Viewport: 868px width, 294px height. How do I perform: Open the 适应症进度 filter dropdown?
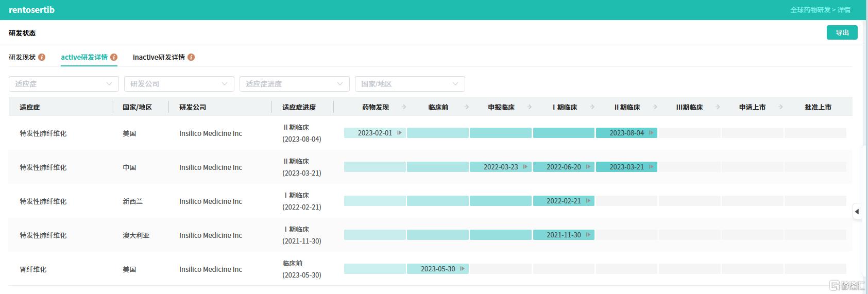tap(295, 84)
